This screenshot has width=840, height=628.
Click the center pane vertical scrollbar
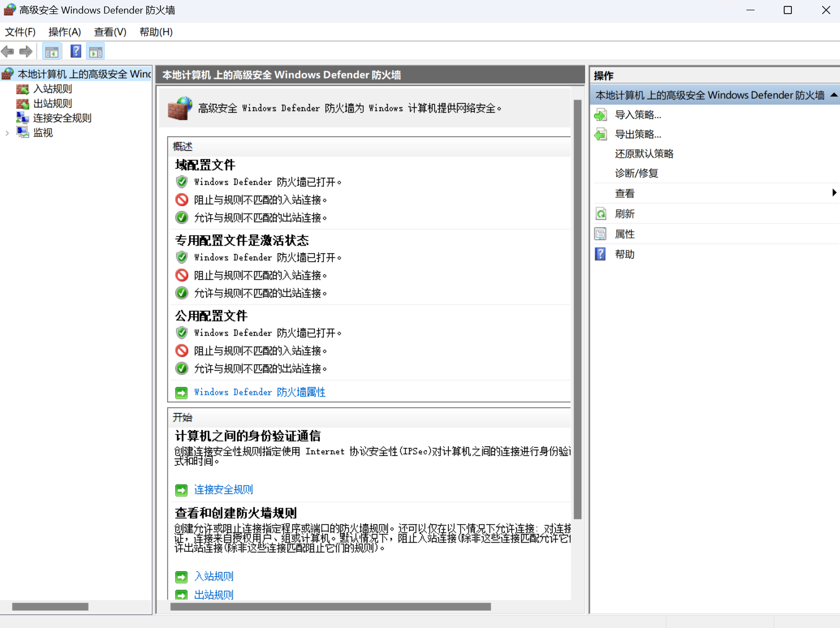tap(578, 308)
